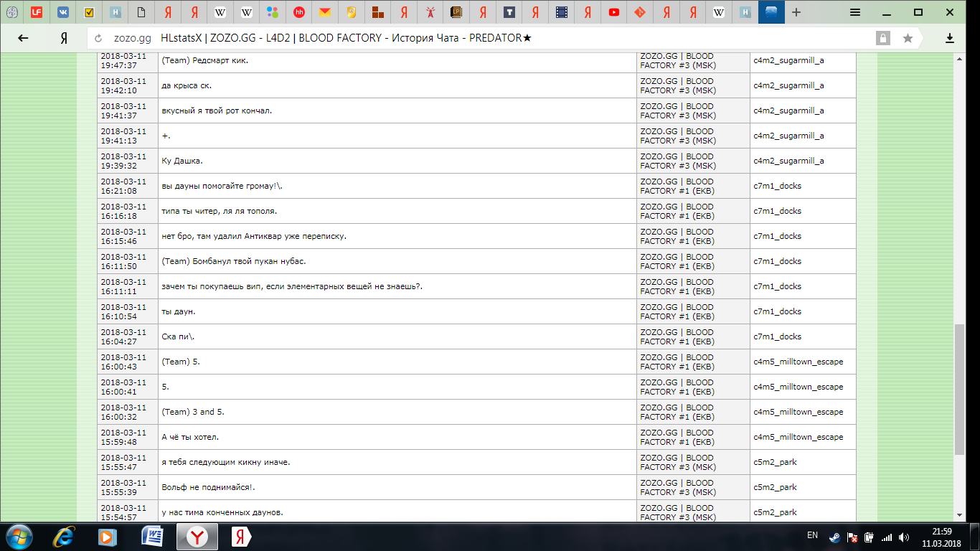Screen dimensions: 980x551
Task: Bookmark the page with the star icon
Action: [x=908, y=38]
